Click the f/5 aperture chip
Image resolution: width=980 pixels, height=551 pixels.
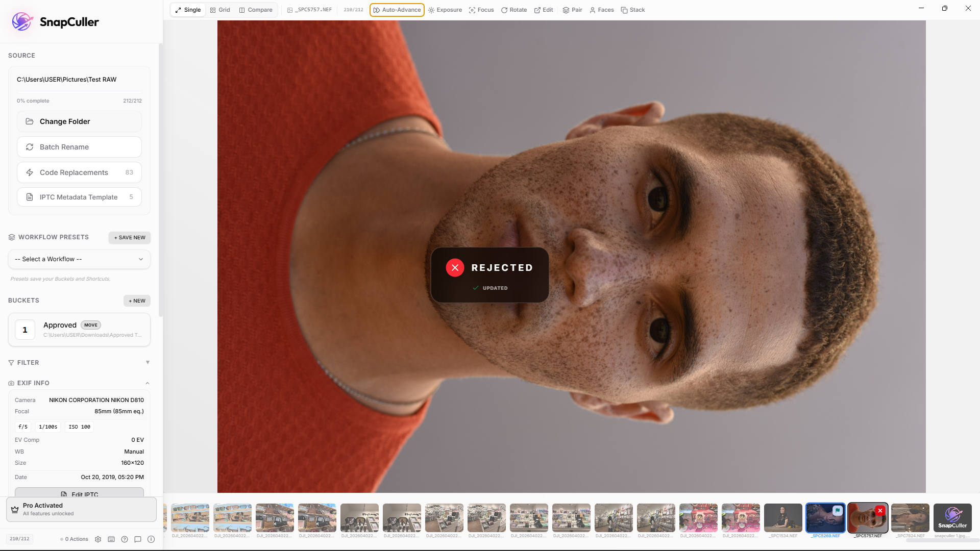23,427
